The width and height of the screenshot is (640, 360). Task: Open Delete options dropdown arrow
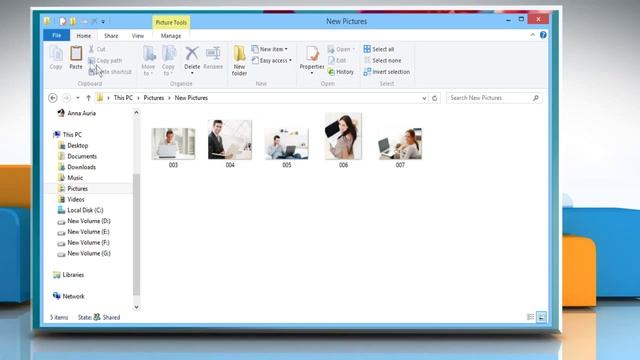tap(192, 73)
